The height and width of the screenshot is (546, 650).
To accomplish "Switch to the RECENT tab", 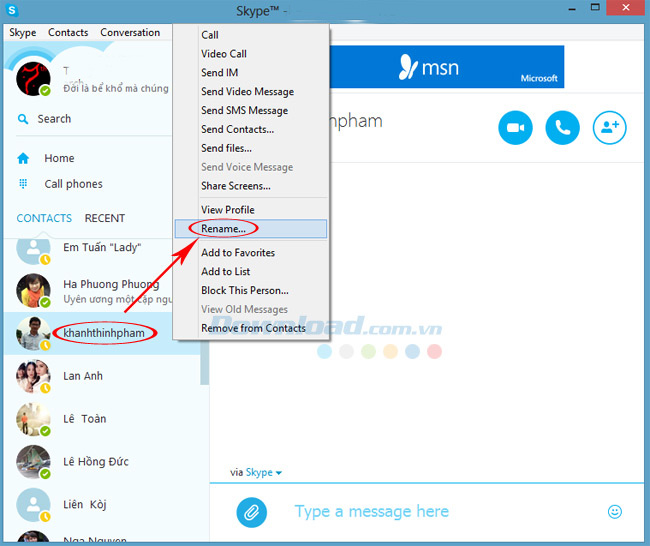I will (104, 218).
